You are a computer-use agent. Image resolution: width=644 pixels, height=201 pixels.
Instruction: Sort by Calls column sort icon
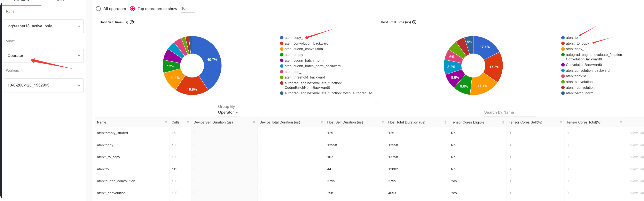click(188, 122)
